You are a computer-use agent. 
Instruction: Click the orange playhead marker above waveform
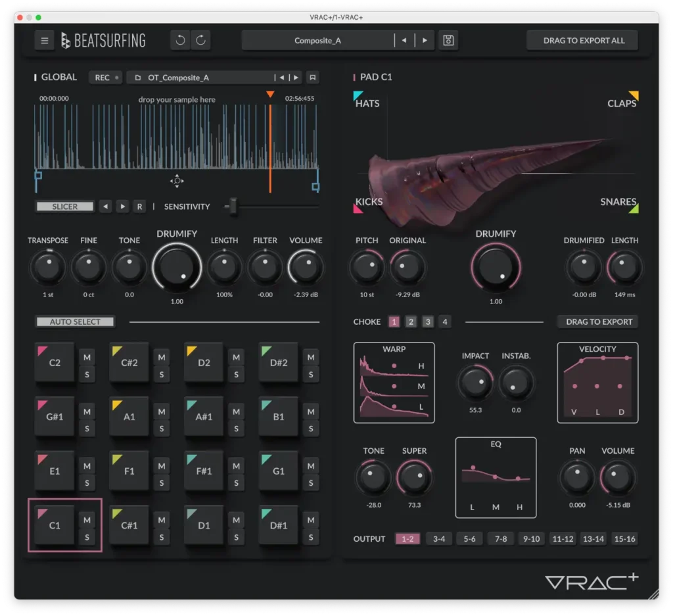(270, 95)
